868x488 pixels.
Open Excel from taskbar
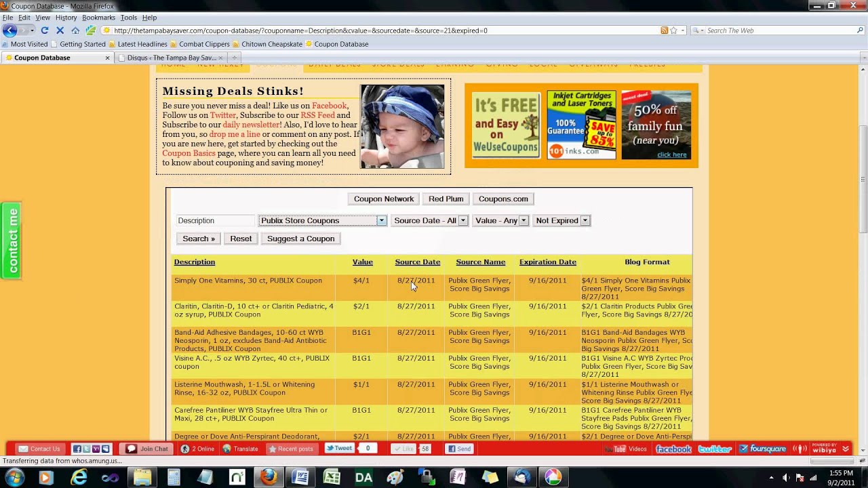point(332,477)
